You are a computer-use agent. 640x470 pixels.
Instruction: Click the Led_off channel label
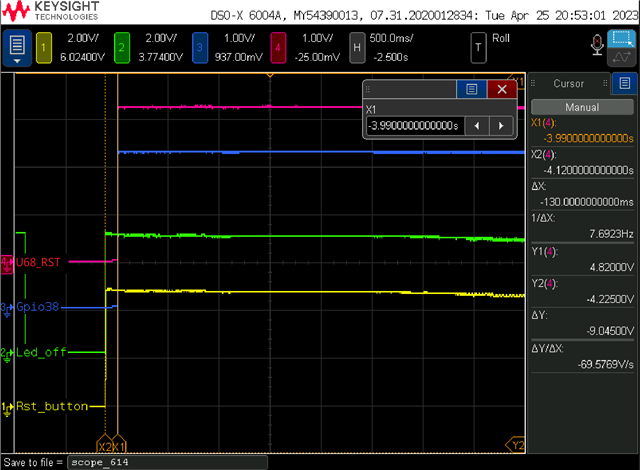pyautogui.click(x=41, y=352)
